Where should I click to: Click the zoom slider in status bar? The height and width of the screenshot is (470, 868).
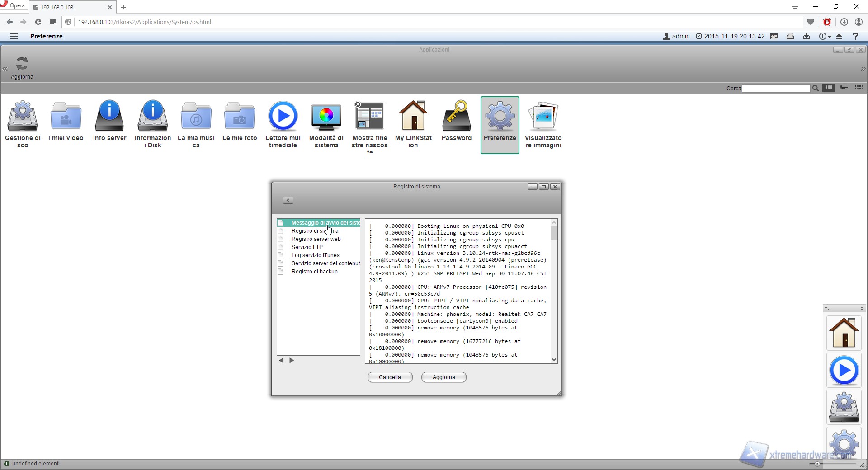tap(817, 464)
